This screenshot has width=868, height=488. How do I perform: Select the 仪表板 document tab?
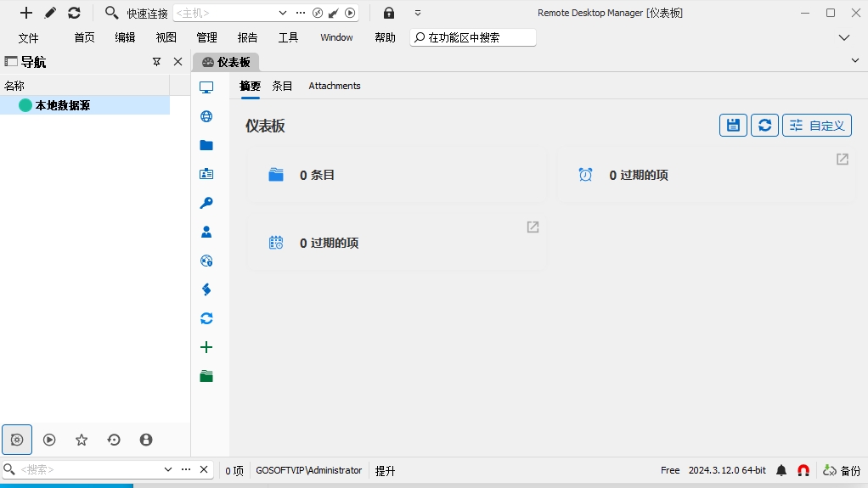point(226,62)
